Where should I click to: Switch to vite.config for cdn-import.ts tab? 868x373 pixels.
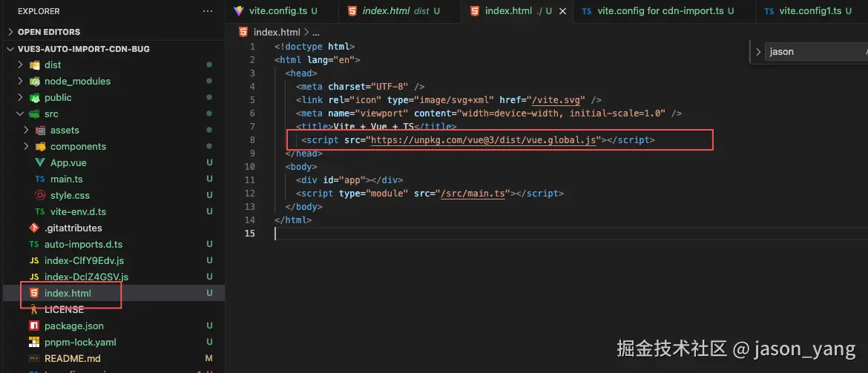click(x=664, y=11)
